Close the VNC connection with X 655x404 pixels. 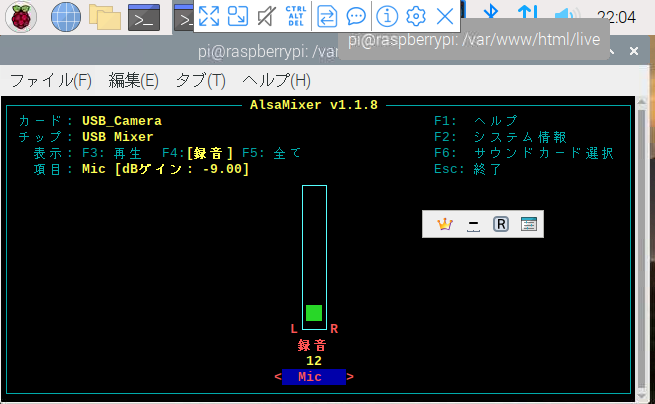pyautogui.click(x=445, y=17)
